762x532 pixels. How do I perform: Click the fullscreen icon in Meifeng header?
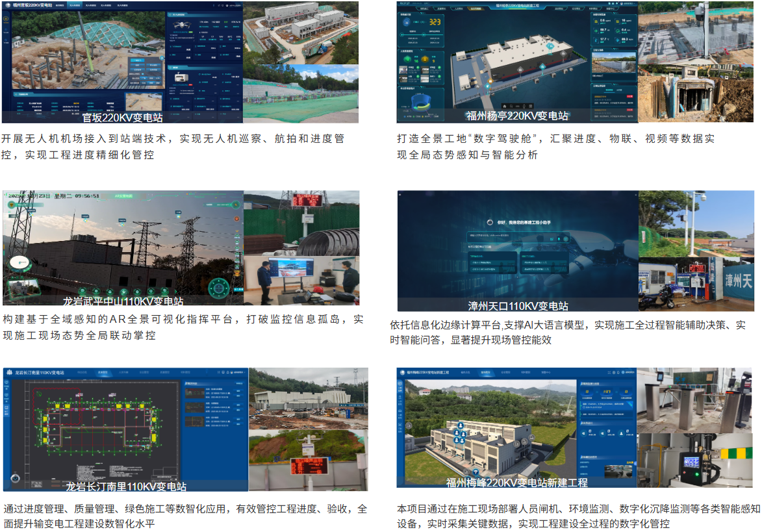[x=609, y=372]
